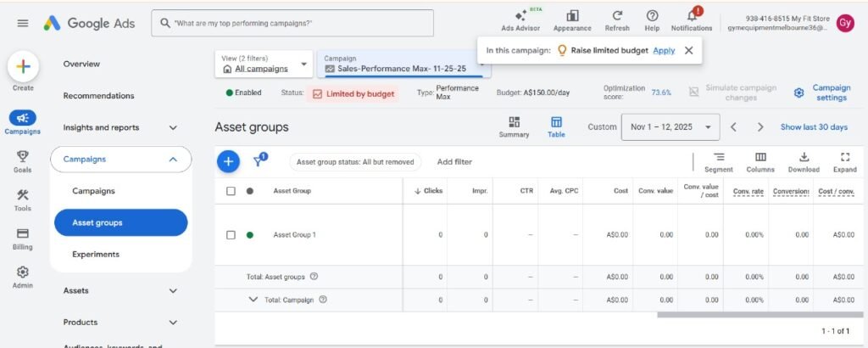The height and width of the screenshot is (348, 868).
Task: Sort by the Impr. column header
Action: click(480, 191)
